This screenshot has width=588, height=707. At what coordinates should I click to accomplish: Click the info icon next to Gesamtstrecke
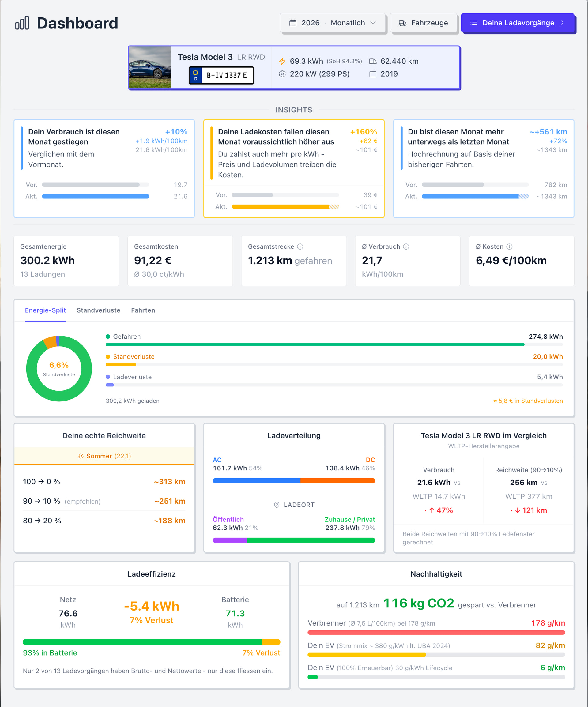click(x=300, y=246)
